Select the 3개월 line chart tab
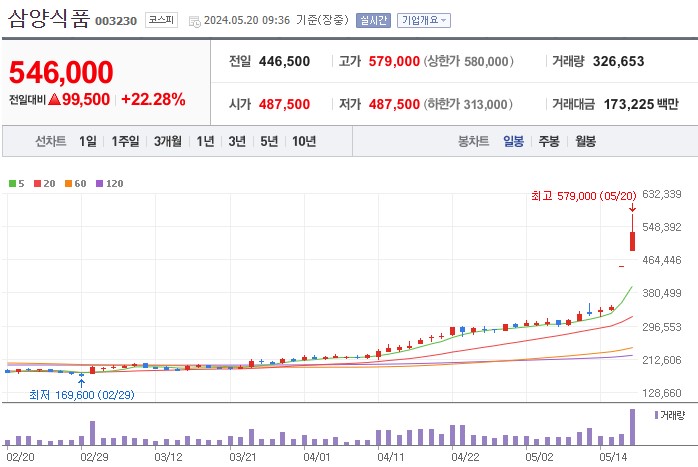Screen dimensions: 698x467 point(168,141)
